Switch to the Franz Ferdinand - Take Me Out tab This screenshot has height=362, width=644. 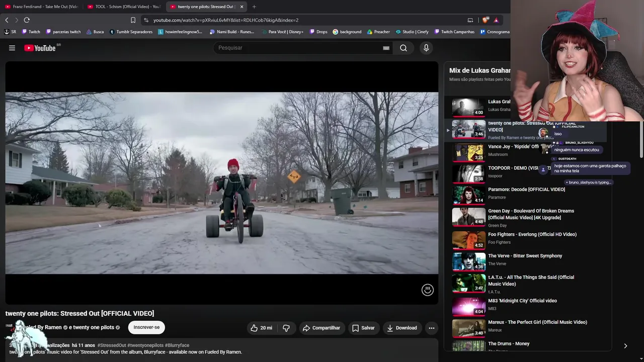[41, 7]
